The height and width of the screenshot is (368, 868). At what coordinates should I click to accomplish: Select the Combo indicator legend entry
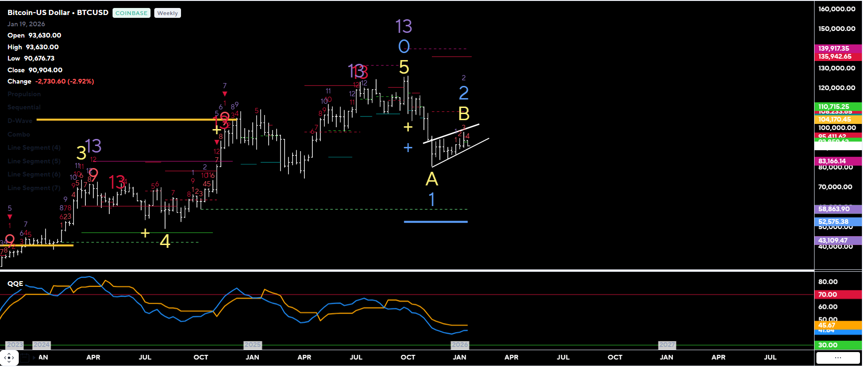tap(18, 134)
